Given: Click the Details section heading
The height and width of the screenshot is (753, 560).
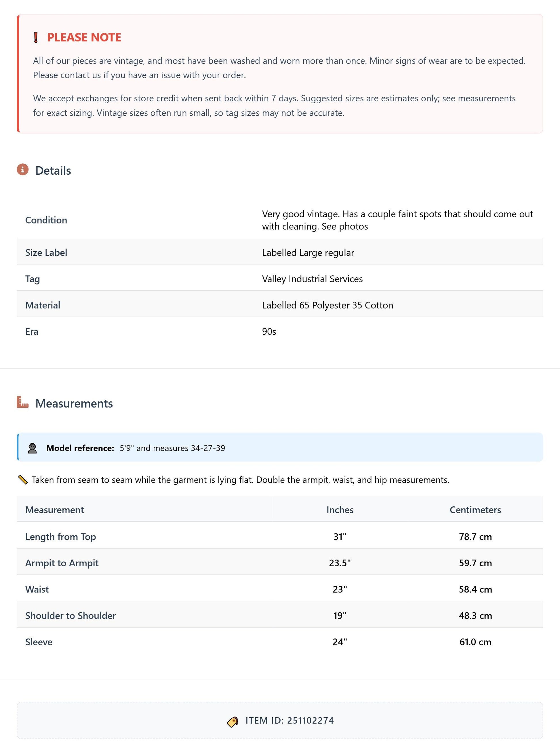Looking at the screenshot, I should coord(53,170).
